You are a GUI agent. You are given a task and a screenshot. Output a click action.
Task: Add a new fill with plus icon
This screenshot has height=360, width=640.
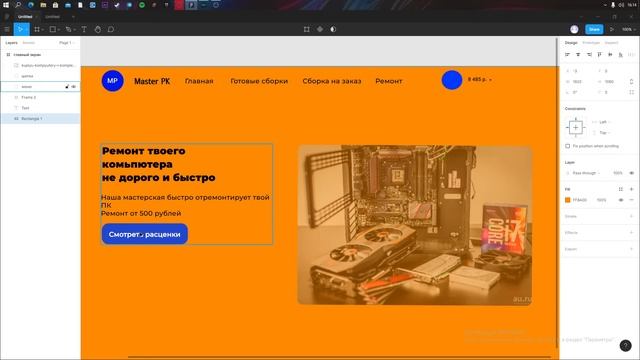click(631, 189)
